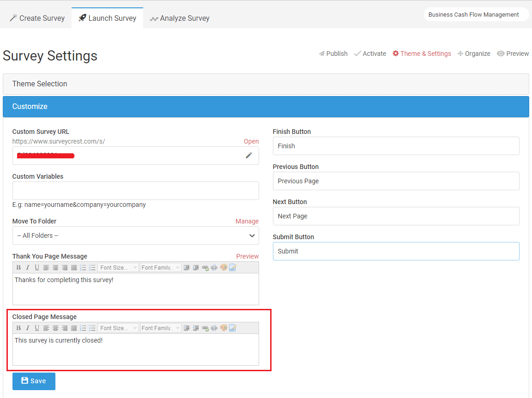Viewport: 532px width, 398px height.
Task: Click Preview link for Thank You Page Message
Action: [x=248, y=256]
